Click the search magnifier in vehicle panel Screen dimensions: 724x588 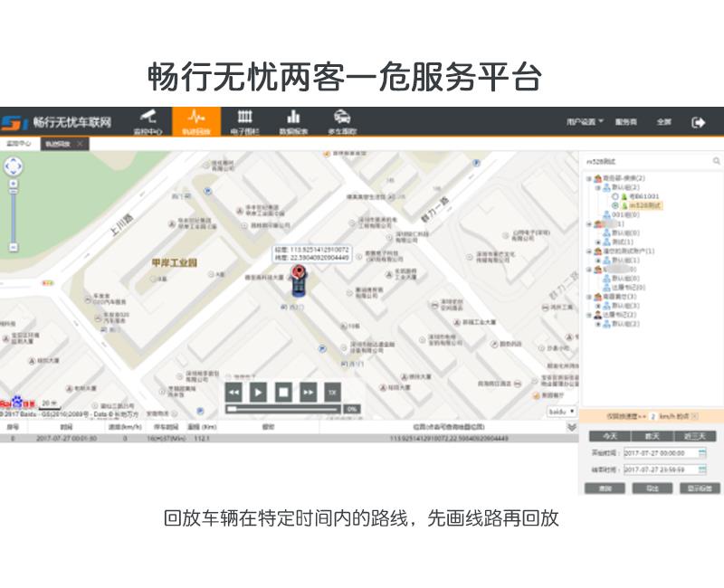point(716,161)
